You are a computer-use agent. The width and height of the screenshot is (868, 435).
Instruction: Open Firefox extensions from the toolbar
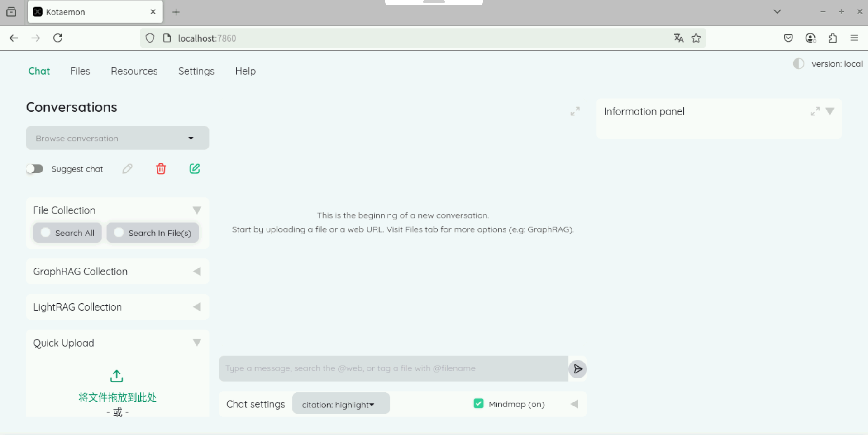pyautogui.click(x=832, y=38)
